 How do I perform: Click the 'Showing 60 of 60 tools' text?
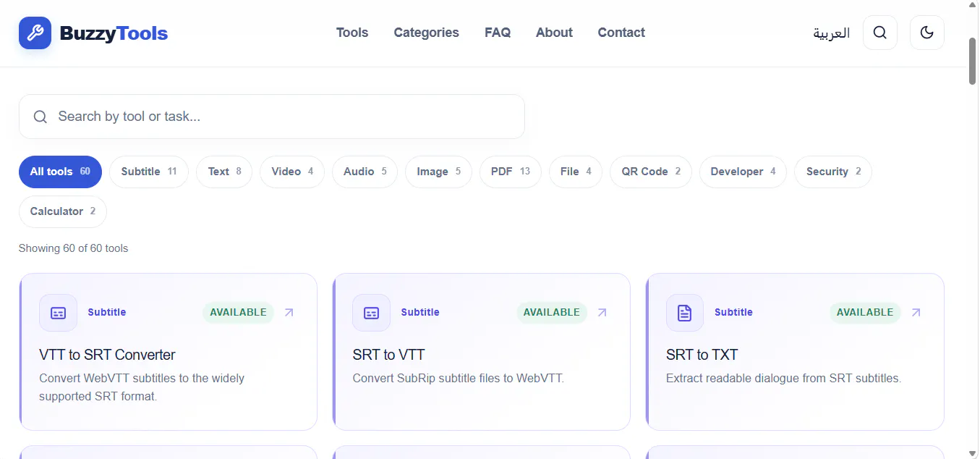click(73, 248)
